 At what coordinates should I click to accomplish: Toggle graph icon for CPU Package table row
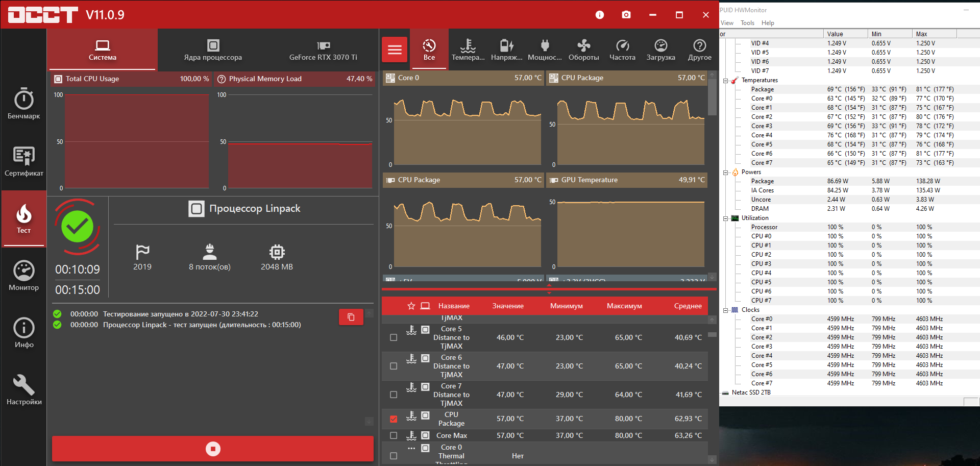(x=425, y=415)
